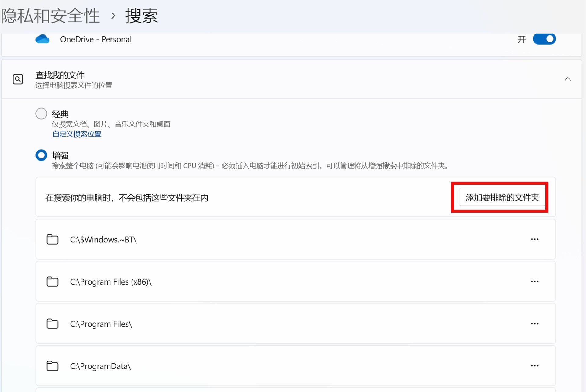Click the Find my files search icon
Image resolution: width=586 pixels, height=392 pixels.
pos(18,79)
